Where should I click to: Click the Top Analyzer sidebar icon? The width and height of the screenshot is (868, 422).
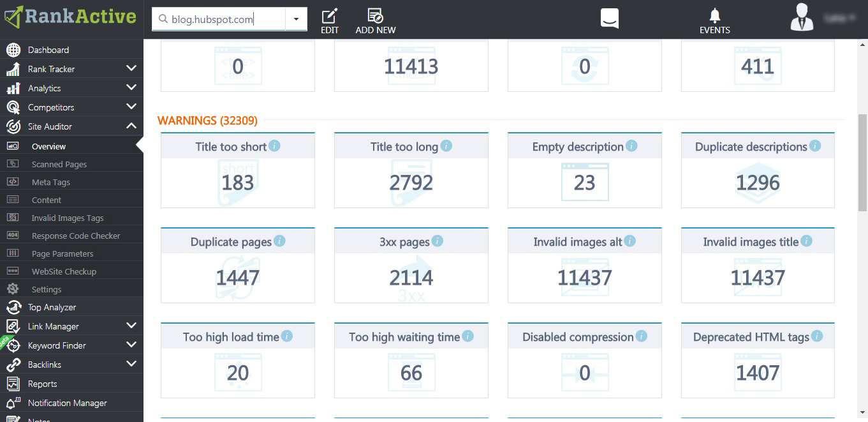(x=13, y=307)
